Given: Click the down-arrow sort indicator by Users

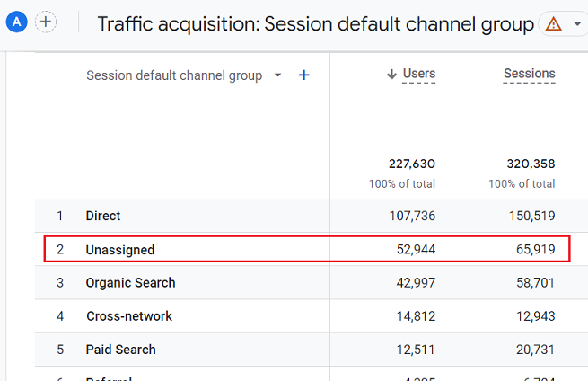Looking at the screenshot, I should point(391,74).
